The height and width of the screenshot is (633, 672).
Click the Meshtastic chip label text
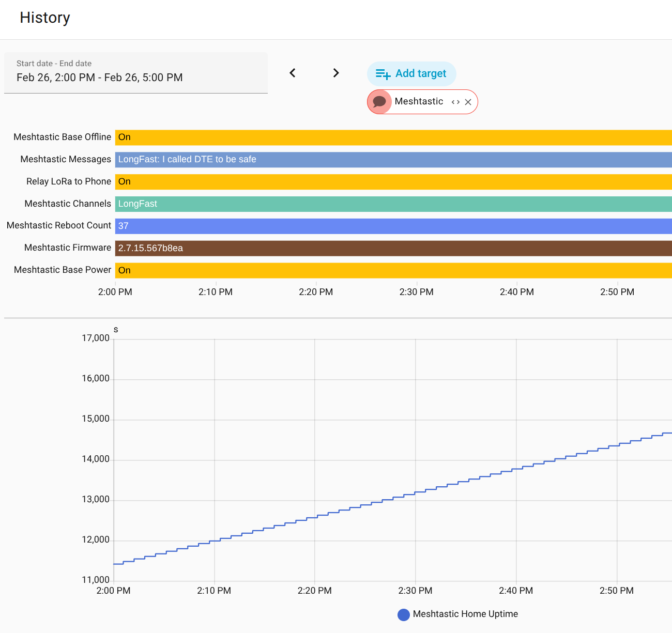click(419, 101)
